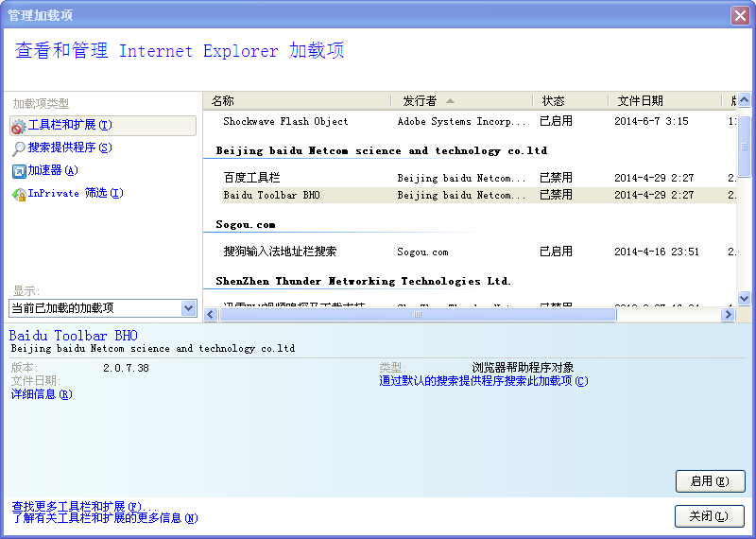
Task: Click the horizontal scrollbar thumb
Action: coord(418,315)
